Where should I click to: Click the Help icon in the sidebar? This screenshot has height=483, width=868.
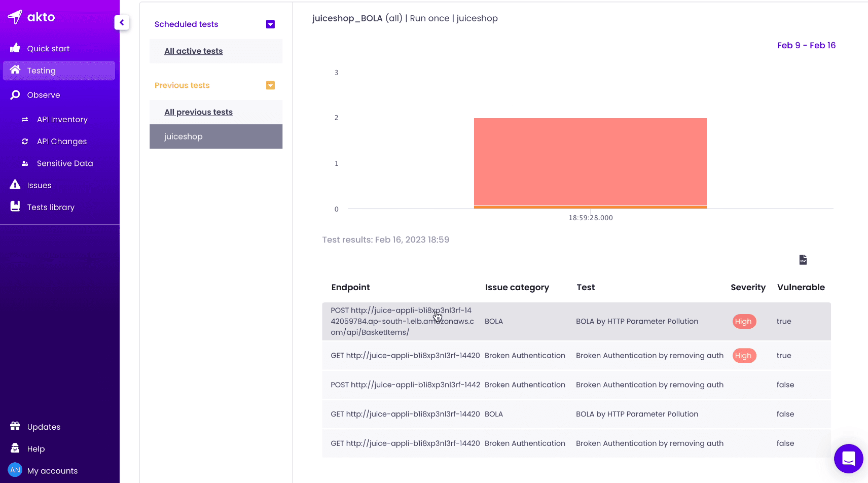tap(15, 448)
